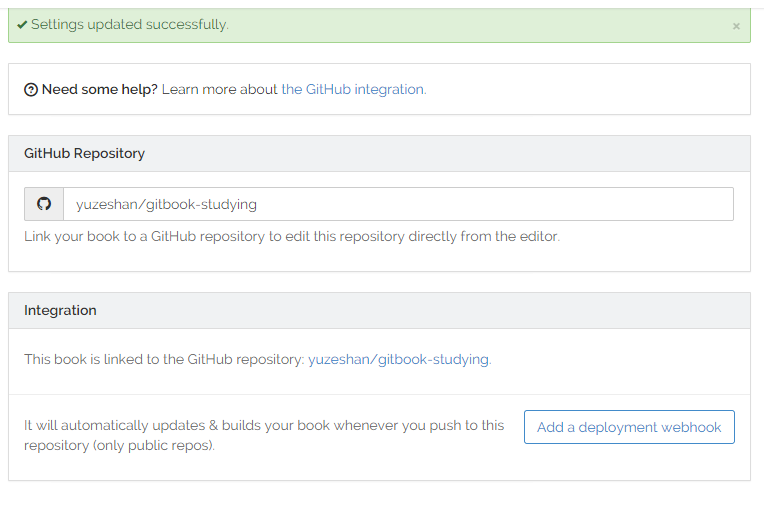Click the question mark help icon
Viewport: 764px width, 519px height.
pos(31,90)
